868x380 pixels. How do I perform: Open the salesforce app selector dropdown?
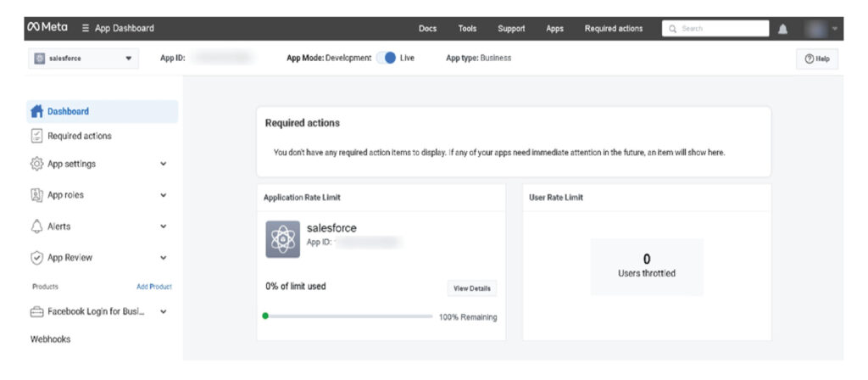click(x=84, y=59)
